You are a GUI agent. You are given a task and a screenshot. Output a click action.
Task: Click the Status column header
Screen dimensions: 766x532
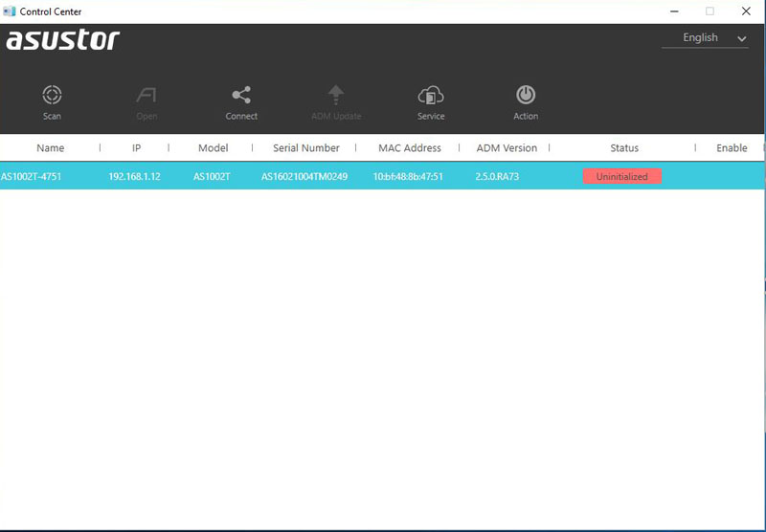coord(624,148)
